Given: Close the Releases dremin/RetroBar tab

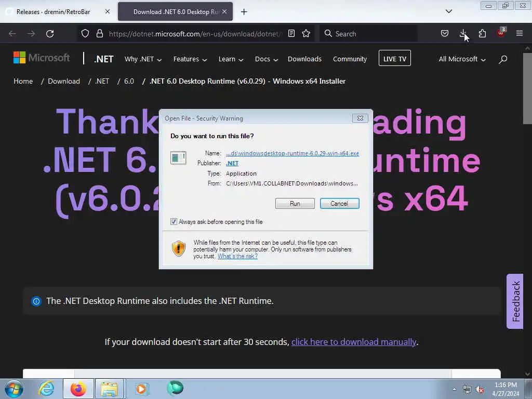Looking at the screenshot, I should [x=108, y=11].
